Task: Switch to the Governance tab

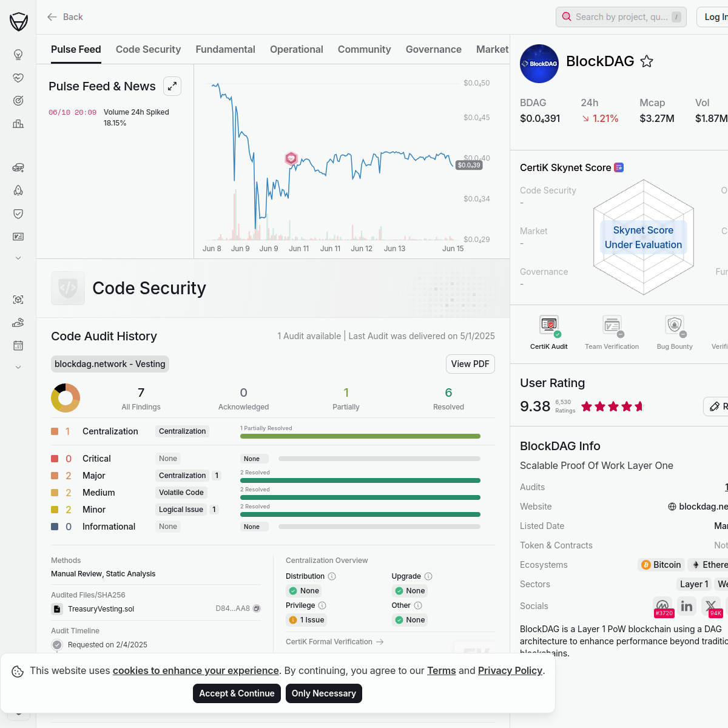Action: pyautogui.click(x=434, y=50)
